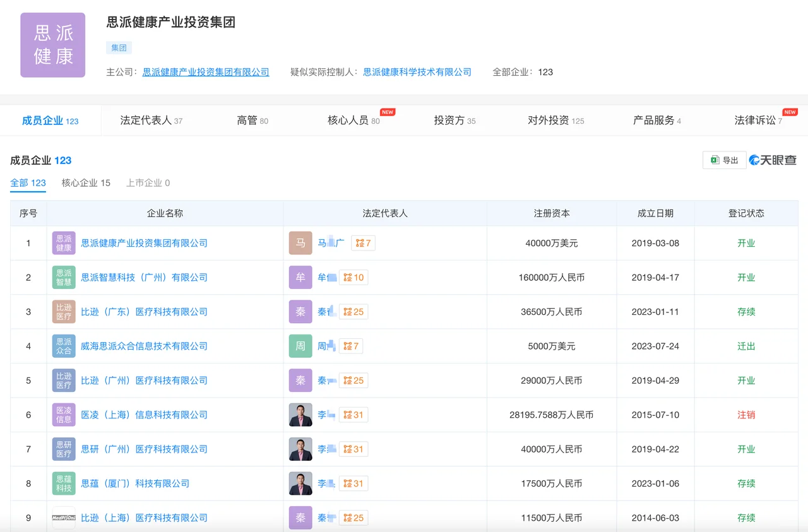Viewport: 808px width, 532px height.
Task: Click the 思研医疗 company logo
Action: point(64,449)
